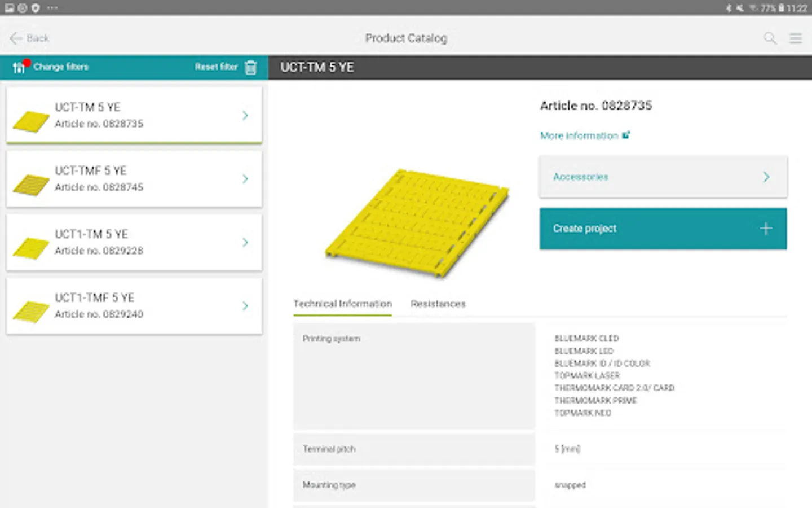
Task: Tap the UCT-TMF 5 YE list thumbnail
Action: [31, 185]
